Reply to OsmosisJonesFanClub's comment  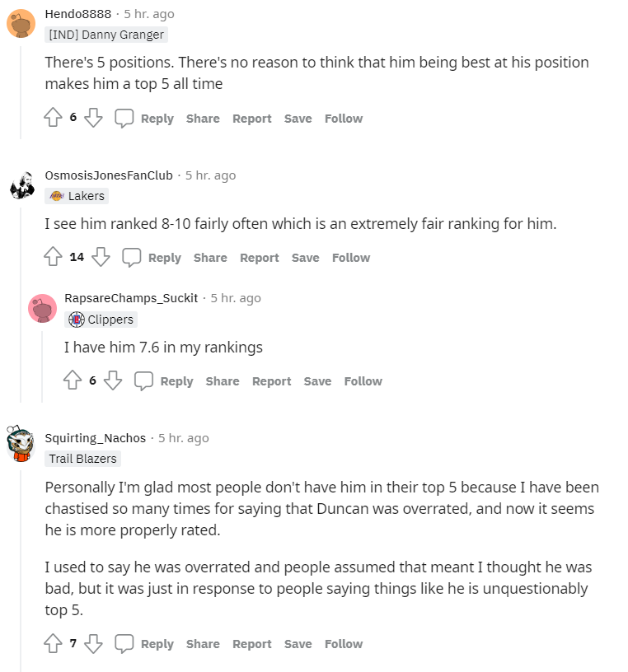point(154,258)
